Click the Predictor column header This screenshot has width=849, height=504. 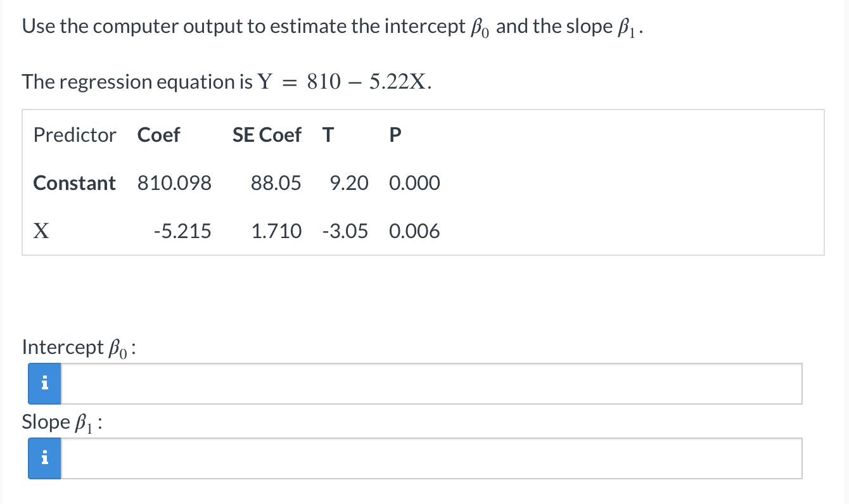click(74, 135)
